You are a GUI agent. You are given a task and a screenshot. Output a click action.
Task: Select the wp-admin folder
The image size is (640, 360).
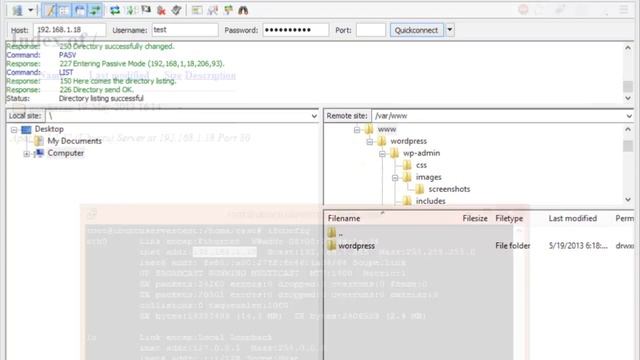point(421,153)
